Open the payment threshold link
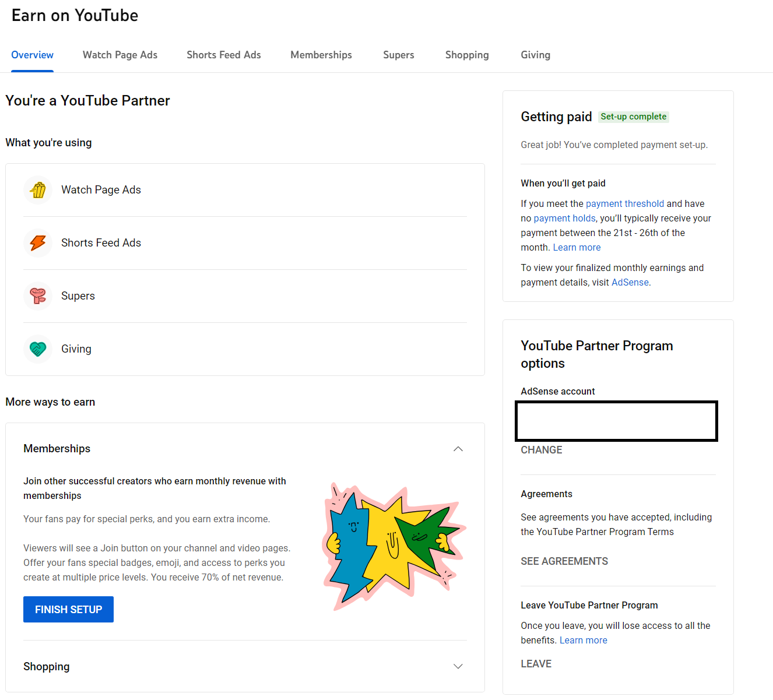Image resolution: width=773 pixels, height=700 pixels. click(624, 203)
